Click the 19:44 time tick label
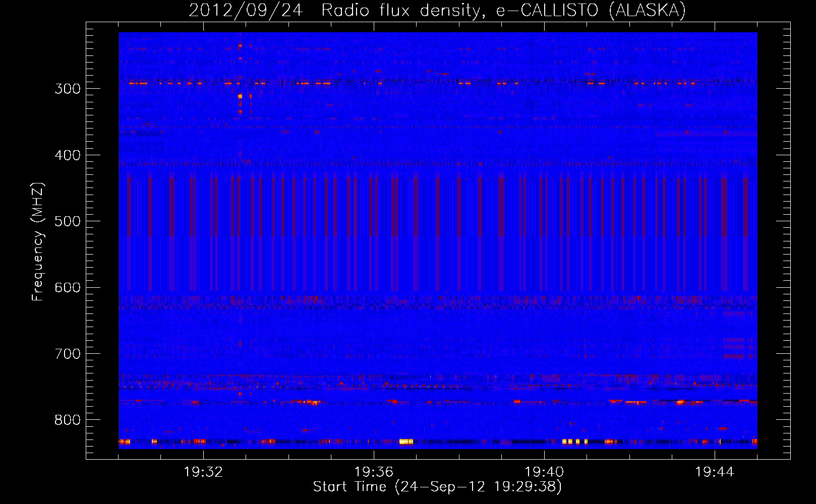 click(715, 472)
